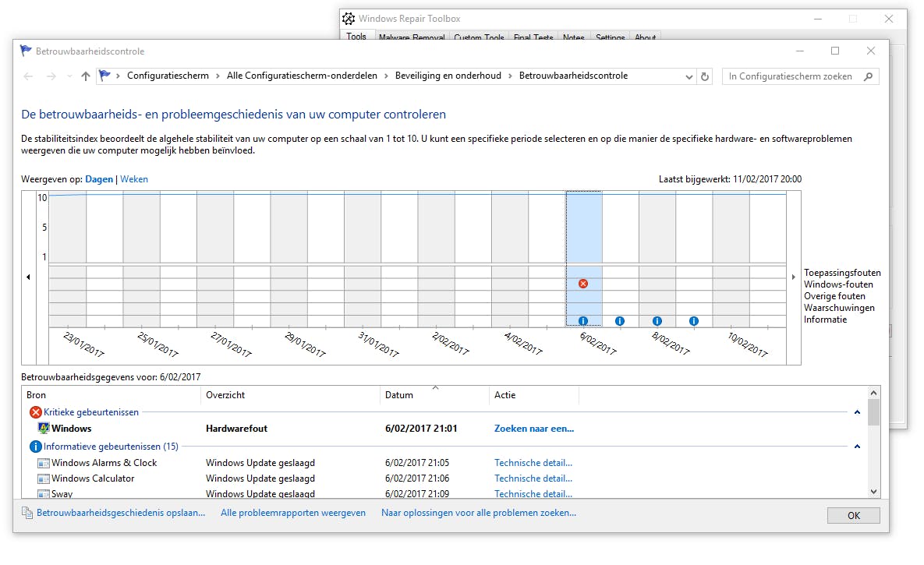The width and height of the screenshot is (924, 565).
Task: Open the address bar history dropdown
Action: click(x=689, y=76)
